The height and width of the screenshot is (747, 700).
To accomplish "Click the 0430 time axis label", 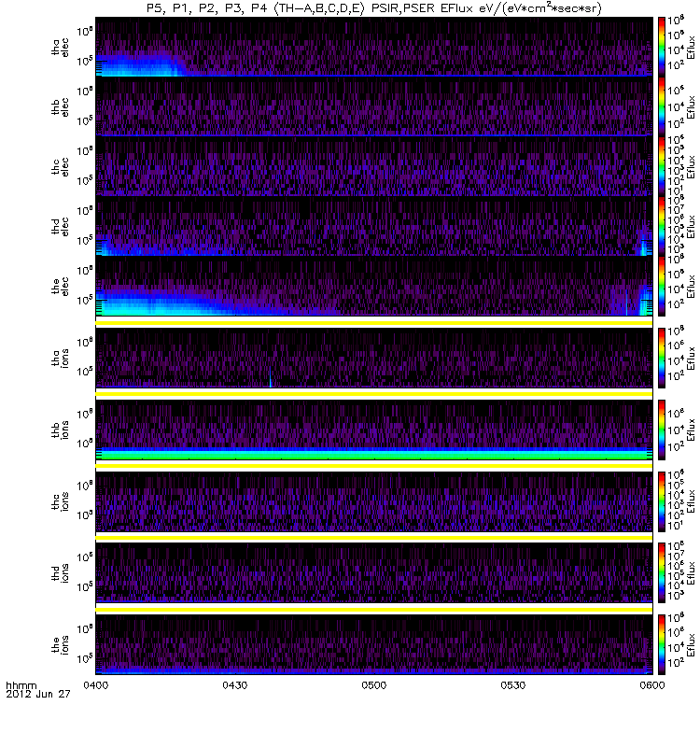I will [x=235, y=685].
